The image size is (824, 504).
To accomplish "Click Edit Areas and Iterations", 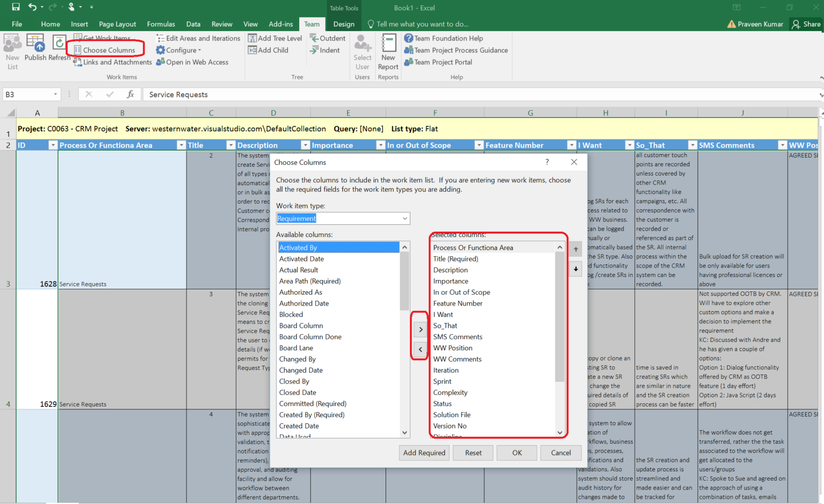I will (198, 38).
